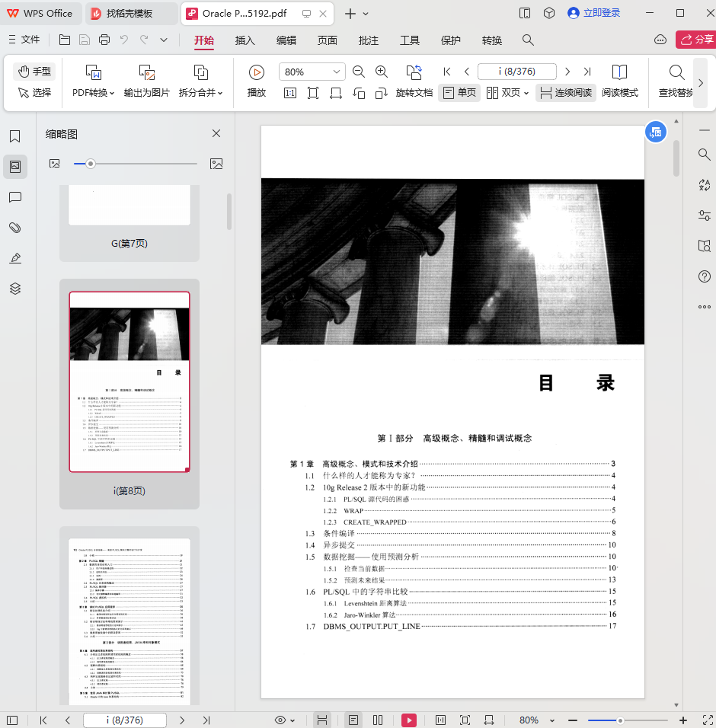
Task: Toggle single page (单页) view
Action: [459, 93]
